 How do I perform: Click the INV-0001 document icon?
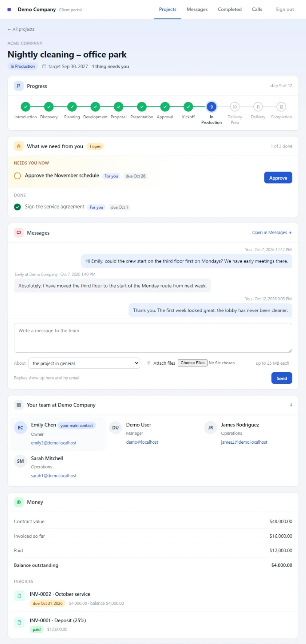(19, 622)
